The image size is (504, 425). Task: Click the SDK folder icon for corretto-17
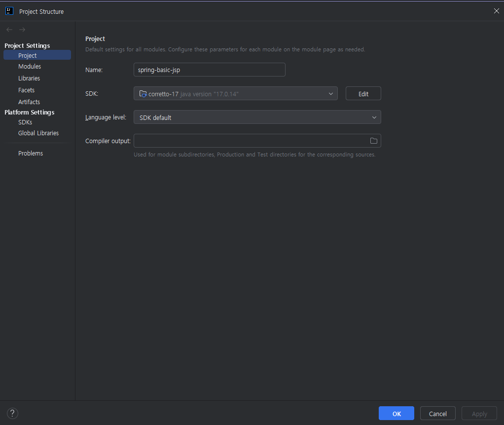tap(143, 94)
